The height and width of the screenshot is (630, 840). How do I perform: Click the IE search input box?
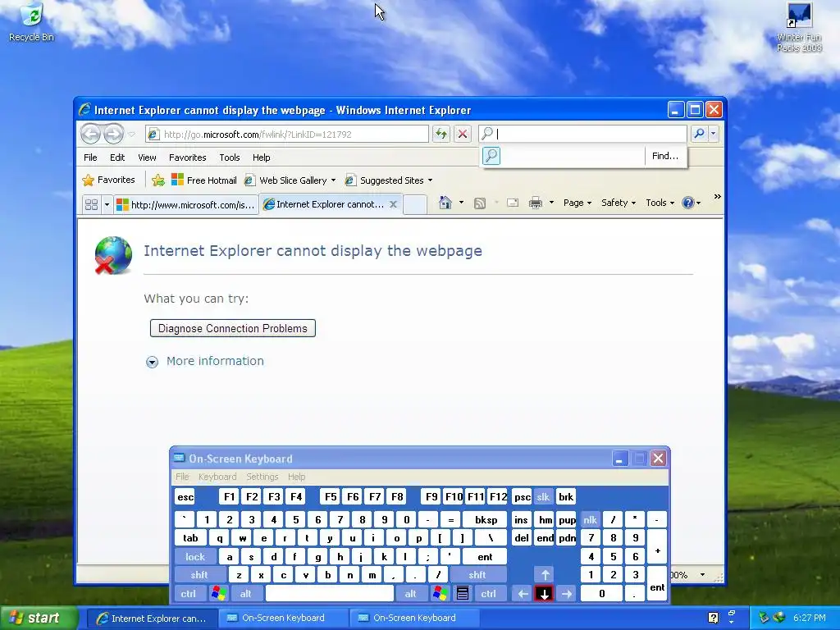click(x=584, y=134)
